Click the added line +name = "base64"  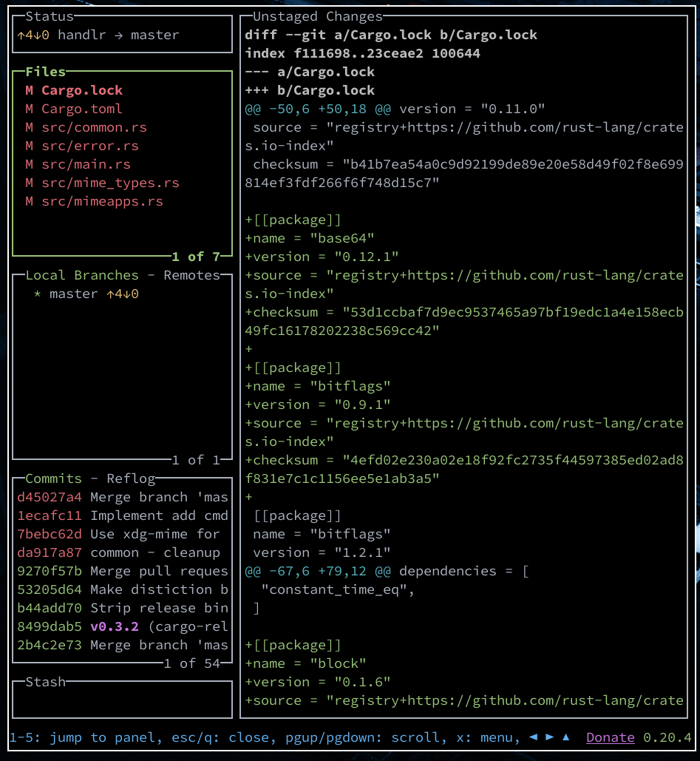click(310, 238)
